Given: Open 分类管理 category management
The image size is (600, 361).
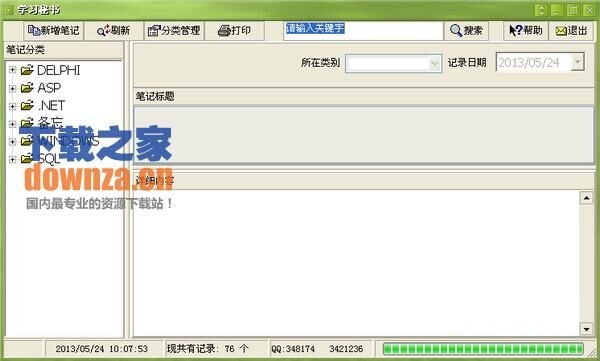Looking at the screenshot, I should pyautogui.click(x=174, y=31).
